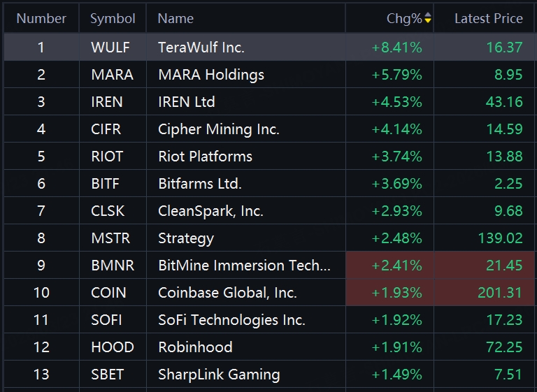Open the MARA ticker symbol

click(x=112, y=75)
